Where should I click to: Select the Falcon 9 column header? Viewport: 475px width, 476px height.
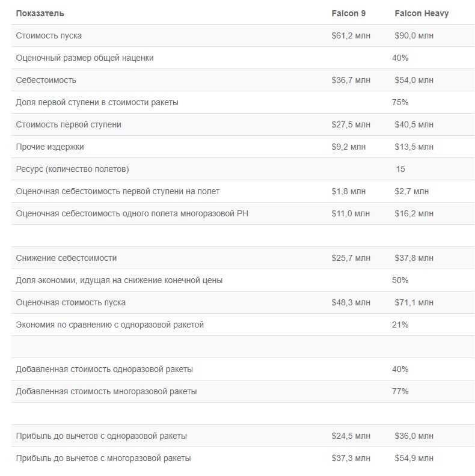[348, 13]
